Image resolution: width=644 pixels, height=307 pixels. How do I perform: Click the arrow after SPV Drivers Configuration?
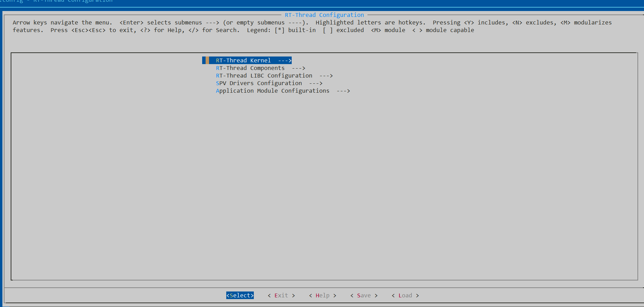click(316, 83)
